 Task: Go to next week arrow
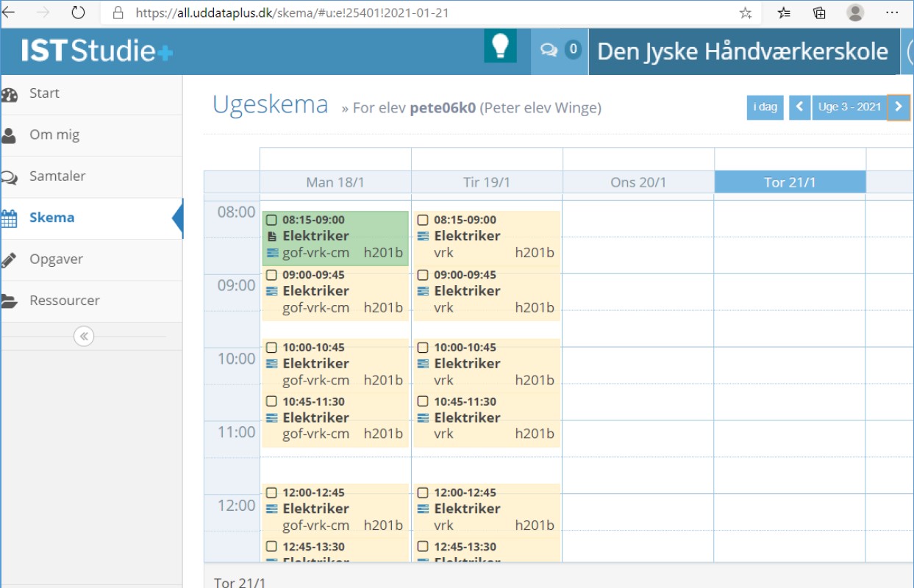898,107
